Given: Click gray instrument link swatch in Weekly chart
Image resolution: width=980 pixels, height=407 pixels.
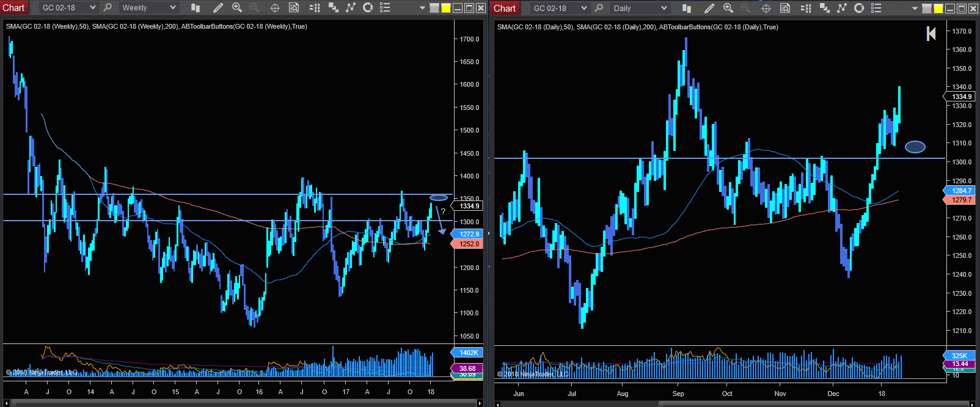Looking at the screenshot, I should pos(434,8).
